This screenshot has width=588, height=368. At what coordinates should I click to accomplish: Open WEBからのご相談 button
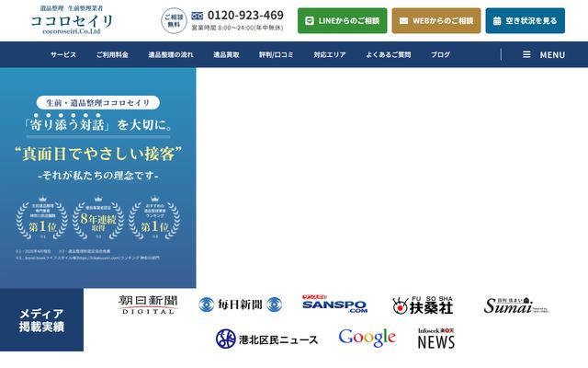pyautogui.click(x=436, y=20)
